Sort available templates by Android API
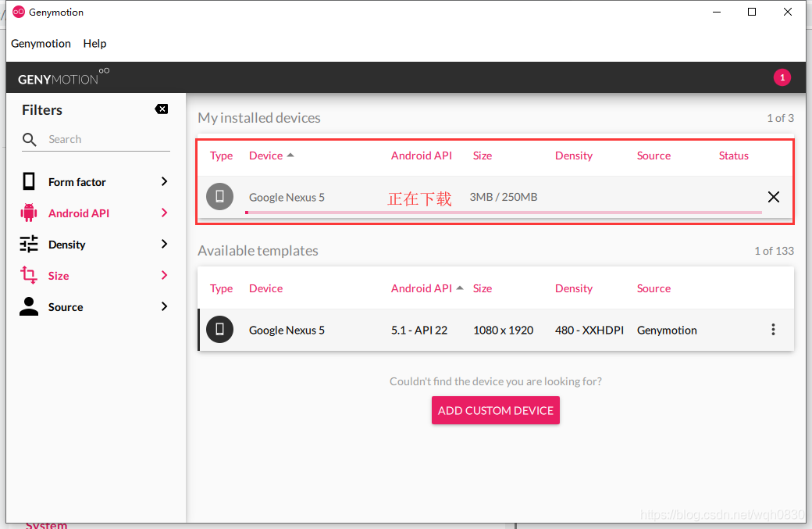This screenshot has height=529, width=812. pyautogui.click(x=421, y=288)
